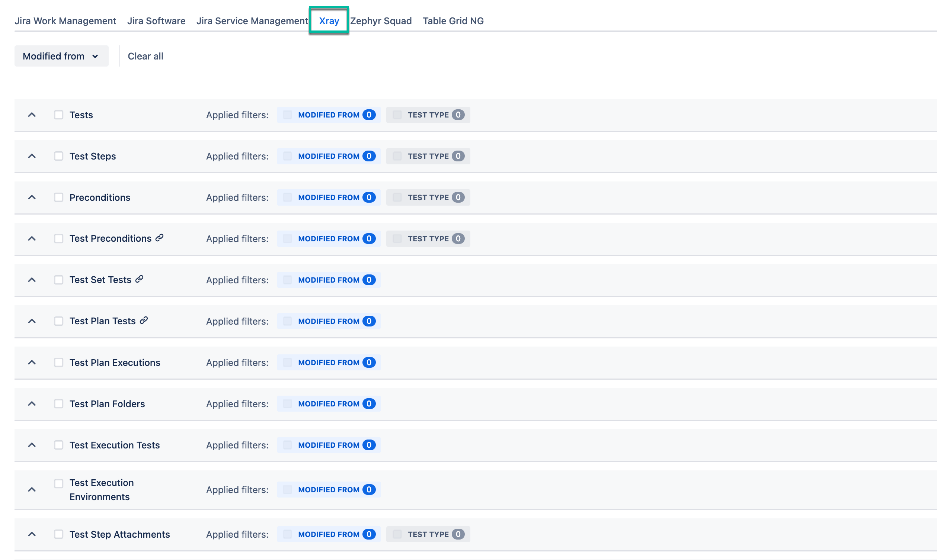Click link icon beside Test Preconditions
The image size is (937, 560).
point(159,238)
